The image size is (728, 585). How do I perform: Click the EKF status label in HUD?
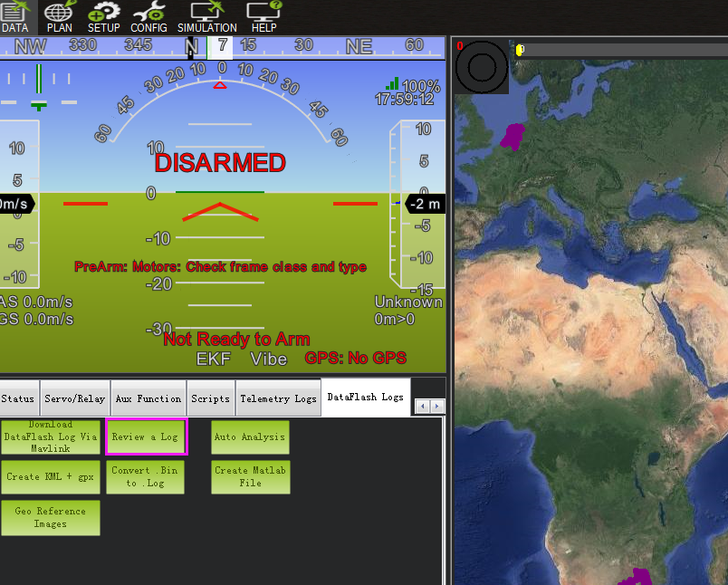click(214, 359)
